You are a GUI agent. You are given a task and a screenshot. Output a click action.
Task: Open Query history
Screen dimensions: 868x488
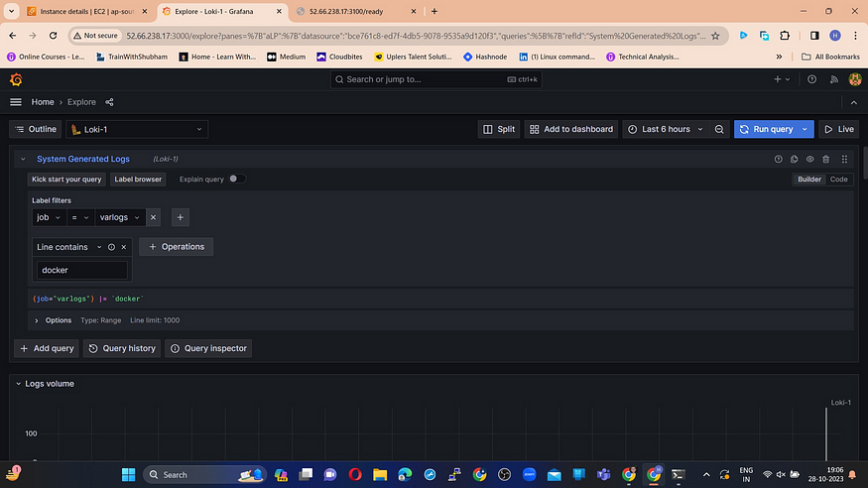[122, 348]
